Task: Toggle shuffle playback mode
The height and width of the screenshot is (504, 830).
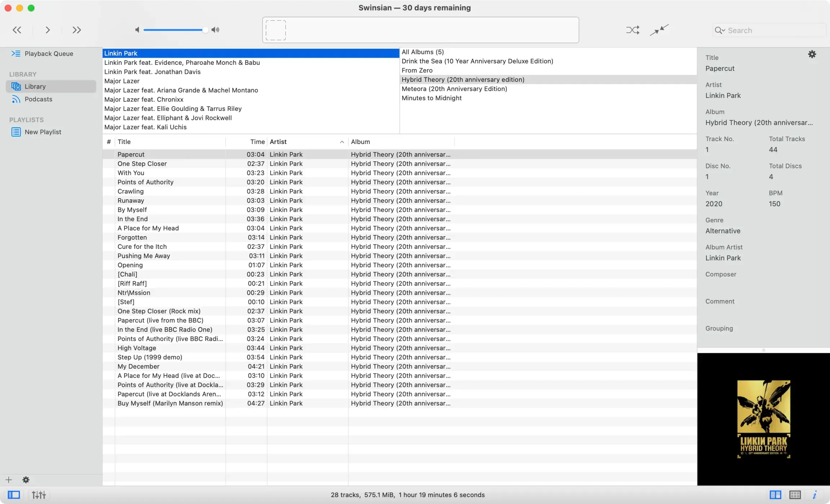Action: (632, 30)
